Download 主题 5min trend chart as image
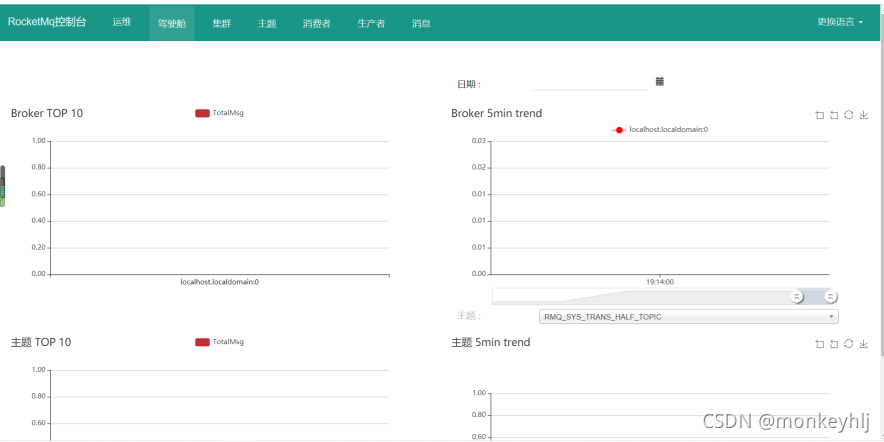The width and height of the screenshot is (884, 442). [863, 344]
